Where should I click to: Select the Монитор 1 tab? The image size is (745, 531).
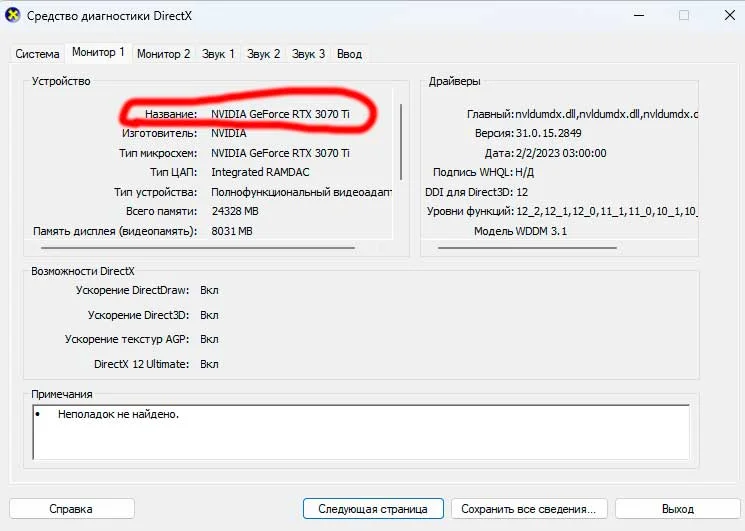click(98, 52)
